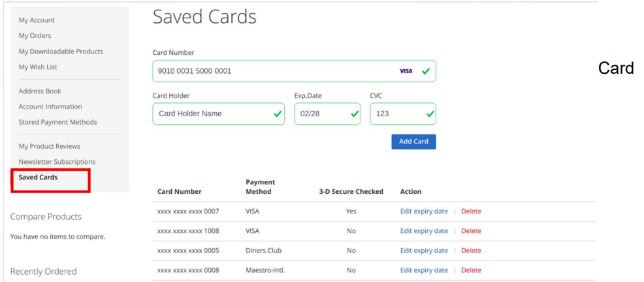Delete the VISA card ending 1008

(471, 231)
